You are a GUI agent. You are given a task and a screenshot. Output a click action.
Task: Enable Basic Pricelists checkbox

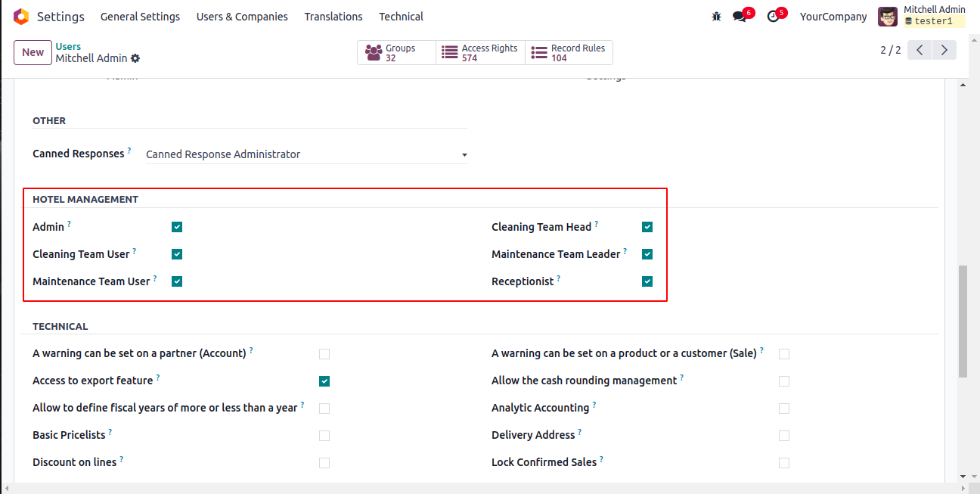coord(324,436)
